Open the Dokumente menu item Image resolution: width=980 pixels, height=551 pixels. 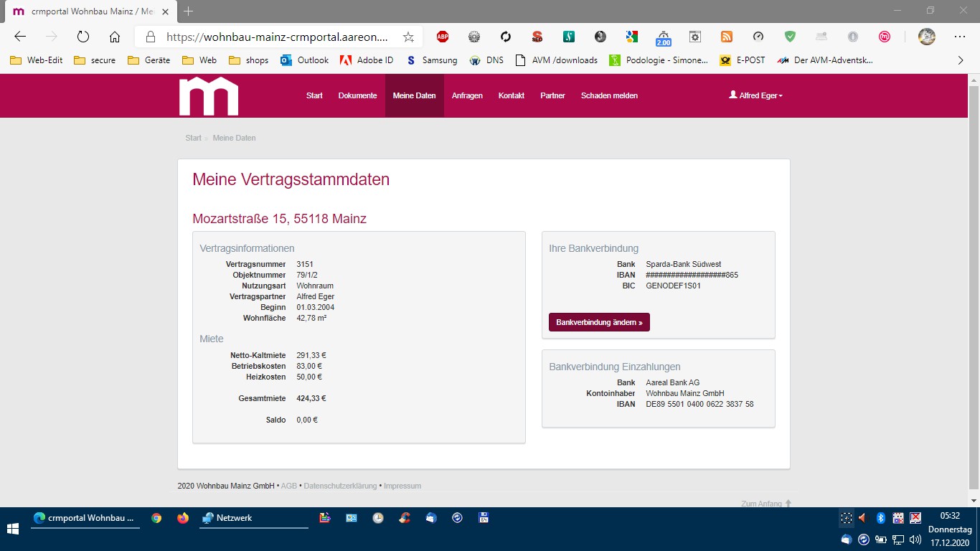tap(357, 95)
